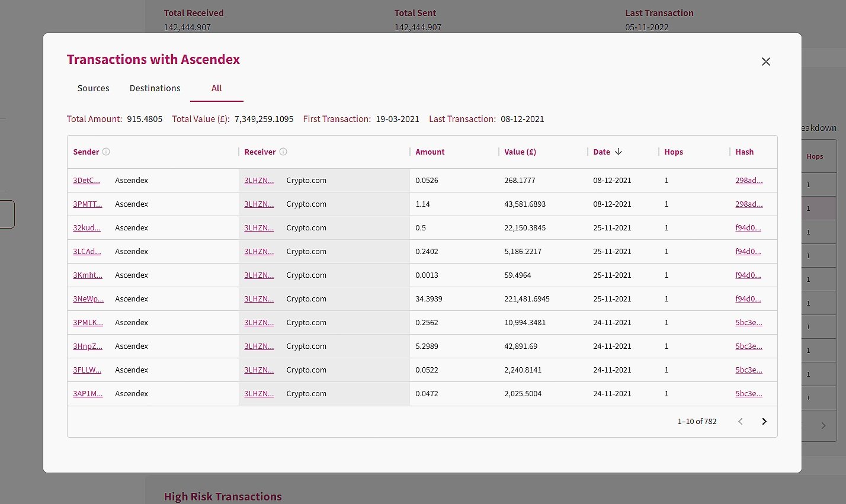This screenshot has width=846, height=504.
Task: Click First Transaction date 19-03-2021
Action: pyautogui.click(x=398, y=119)
